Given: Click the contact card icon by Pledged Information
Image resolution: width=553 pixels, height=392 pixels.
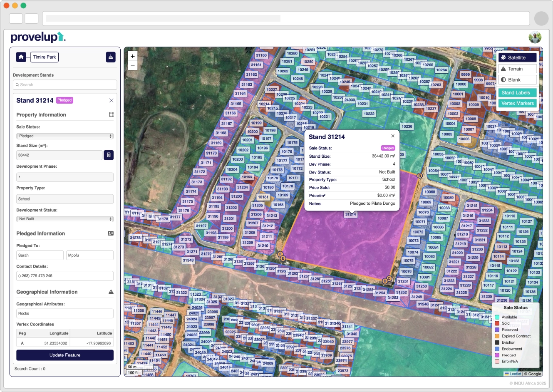Looking at the screenshot, I should click(111, 233).
